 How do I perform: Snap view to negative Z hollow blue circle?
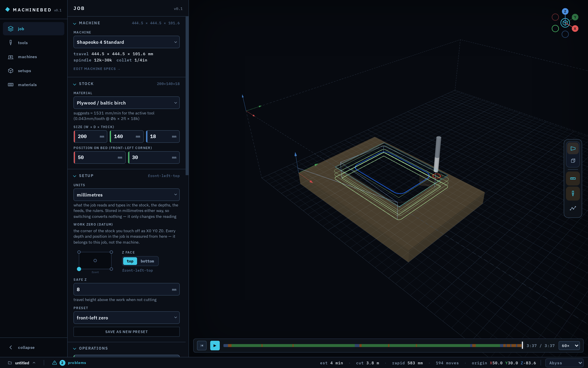pos(565,34)
